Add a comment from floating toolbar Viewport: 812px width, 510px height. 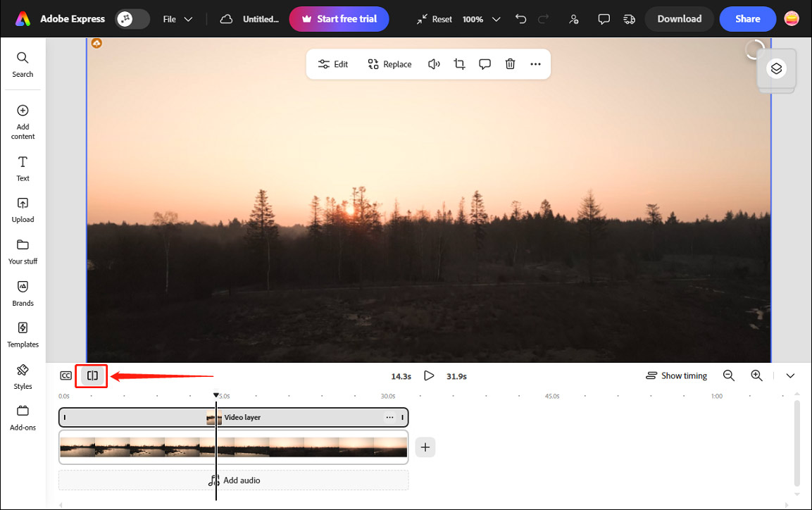(485, 64)
